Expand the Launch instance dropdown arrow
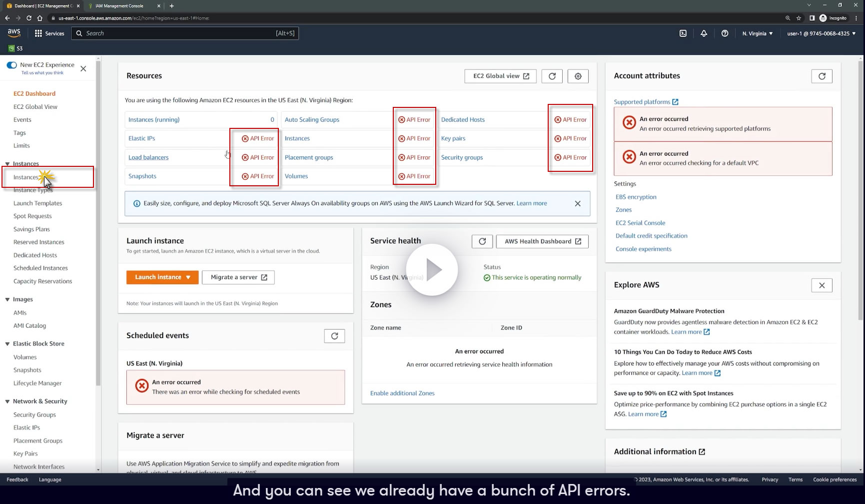The height and width of the screenshot is (504, 865). pos(188,277)
